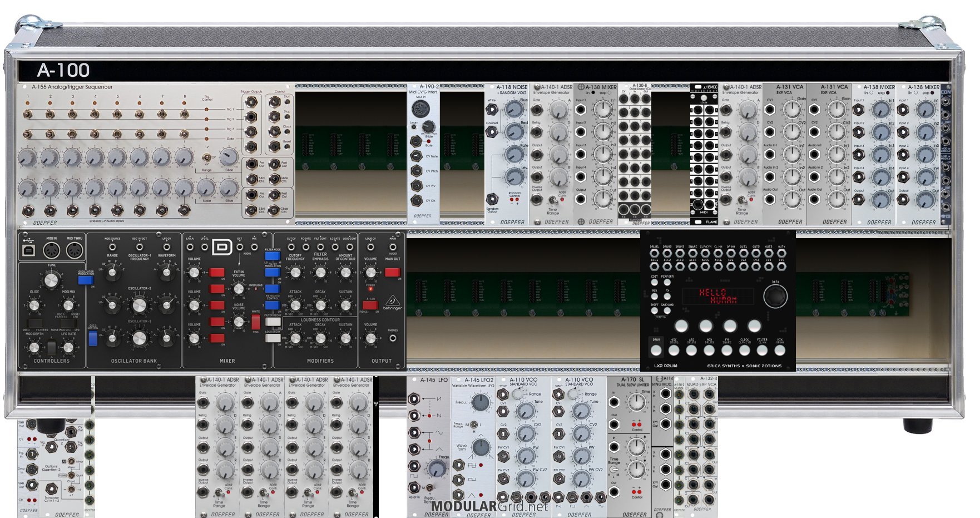Screen dimensions: 980x518
Task: Click the Noise Volume knob in the Mixer
Action: [239, 322]
